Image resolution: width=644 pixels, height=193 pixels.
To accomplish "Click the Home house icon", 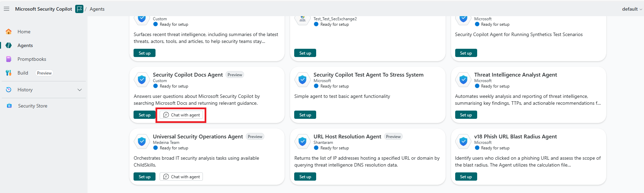I will 9,32.
